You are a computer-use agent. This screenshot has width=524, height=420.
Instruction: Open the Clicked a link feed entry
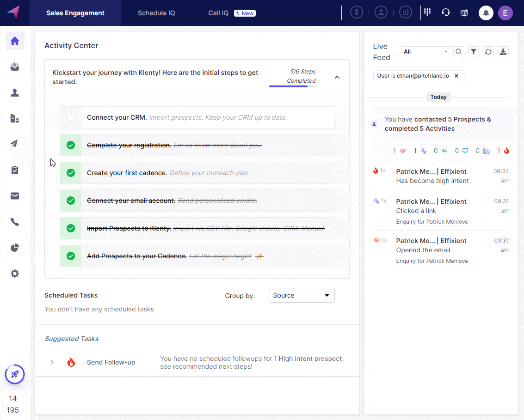(441, 211)
